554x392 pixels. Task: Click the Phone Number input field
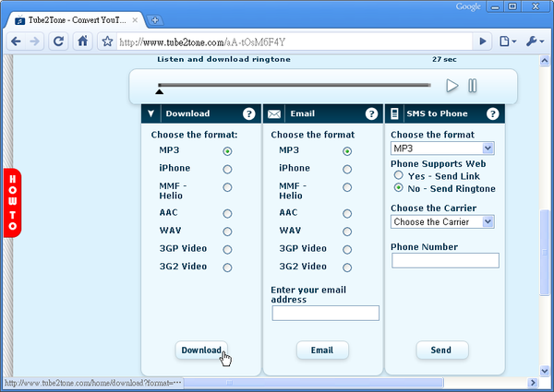445,260
